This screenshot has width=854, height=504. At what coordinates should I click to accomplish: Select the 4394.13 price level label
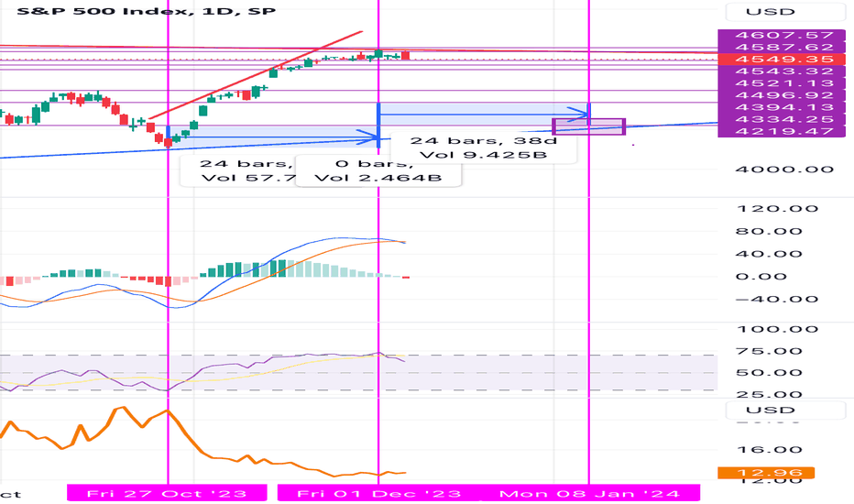pyautogui.click(x=782, y=107)
